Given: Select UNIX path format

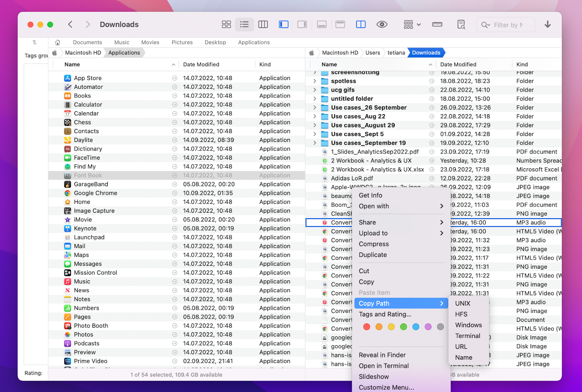Looking at the screenshot, I should (x=469, y=303).
